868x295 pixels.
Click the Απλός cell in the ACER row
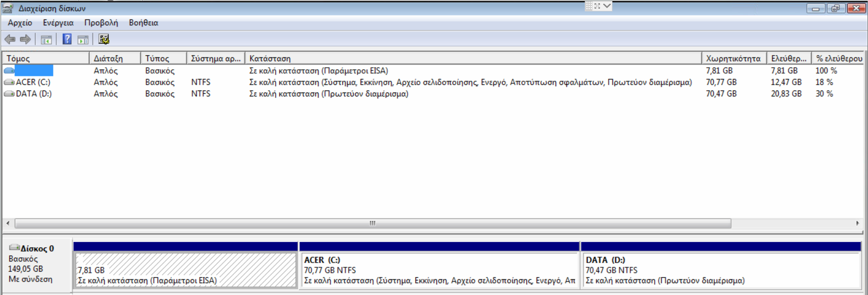coord(106,82)
